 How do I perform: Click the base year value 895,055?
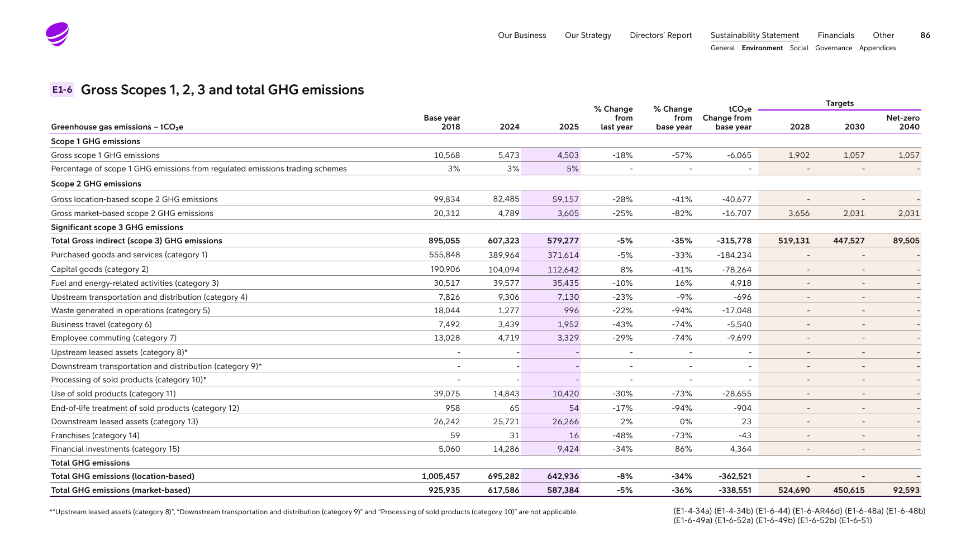click(444, 241)
